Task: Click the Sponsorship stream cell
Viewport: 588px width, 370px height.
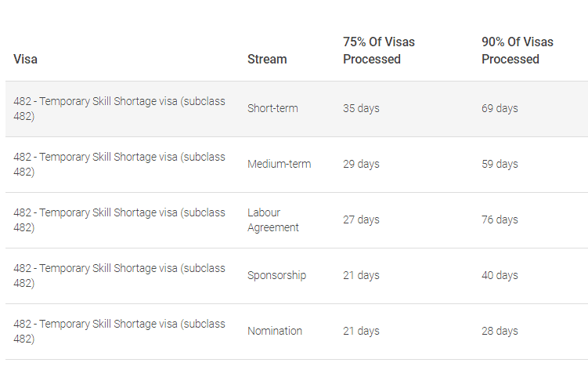Action: [x=276, y=276]
